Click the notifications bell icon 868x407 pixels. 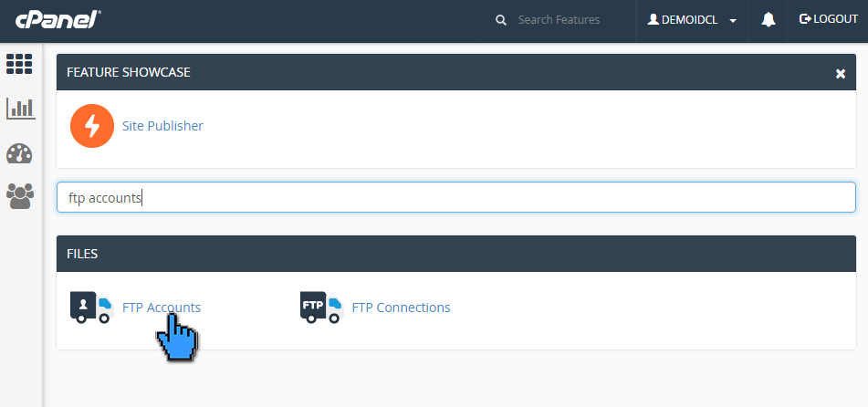[769, 20]
